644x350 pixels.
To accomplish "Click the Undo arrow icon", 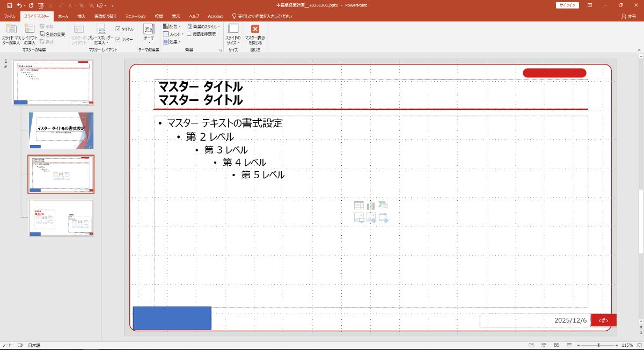I will [x=20, y=5].
